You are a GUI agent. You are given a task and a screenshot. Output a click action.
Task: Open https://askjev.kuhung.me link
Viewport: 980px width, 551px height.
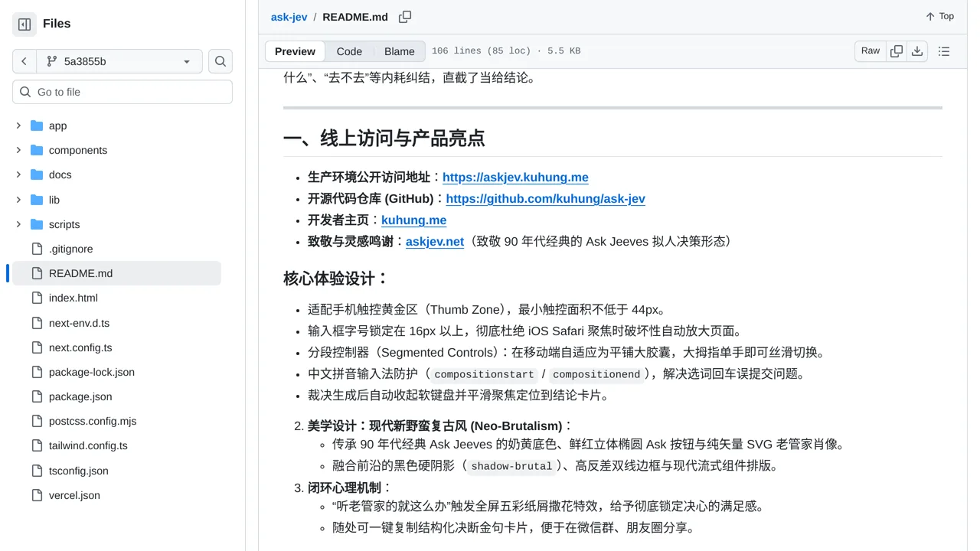pyautogui.click(x=515, y=177)
